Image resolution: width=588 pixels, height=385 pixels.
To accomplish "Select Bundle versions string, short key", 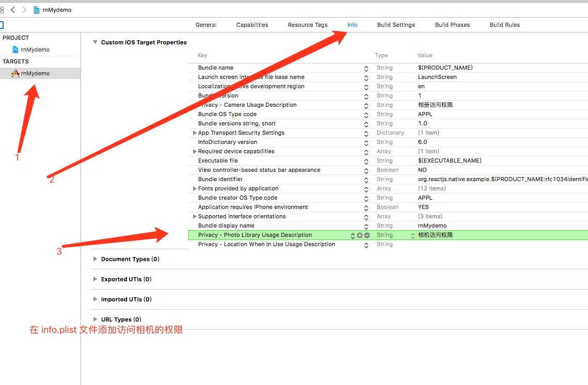I will click(x=236, y=123).
